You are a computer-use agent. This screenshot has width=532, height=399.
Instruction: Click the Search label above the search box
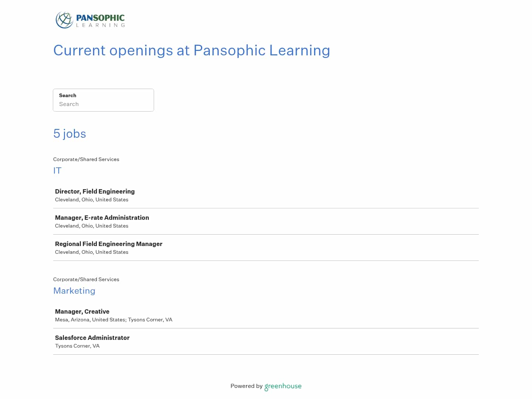[68, 95]
